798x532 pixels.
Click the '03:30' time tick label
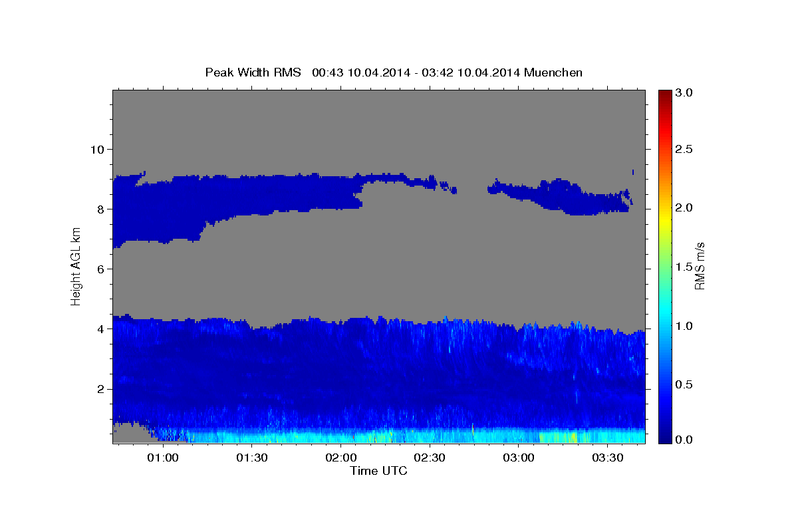pos(608,458)
